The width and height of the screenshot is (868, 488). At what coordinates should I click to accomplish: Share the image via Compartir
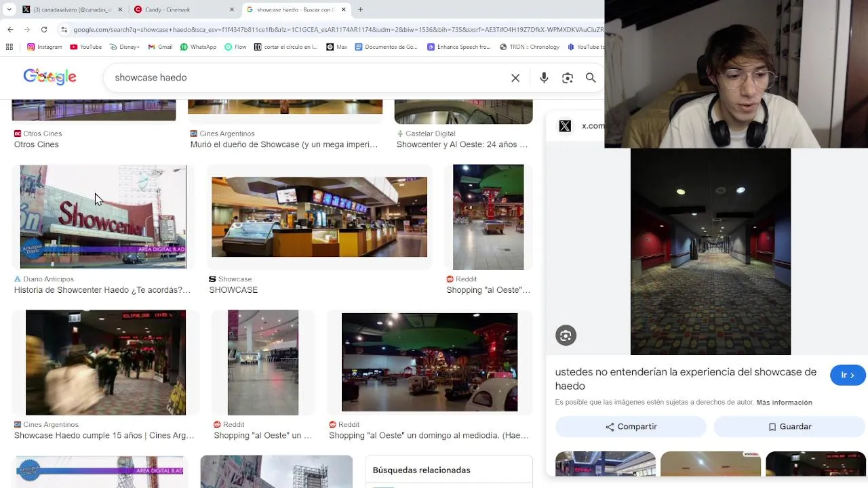pyautogui.click(x=631, y=426)
